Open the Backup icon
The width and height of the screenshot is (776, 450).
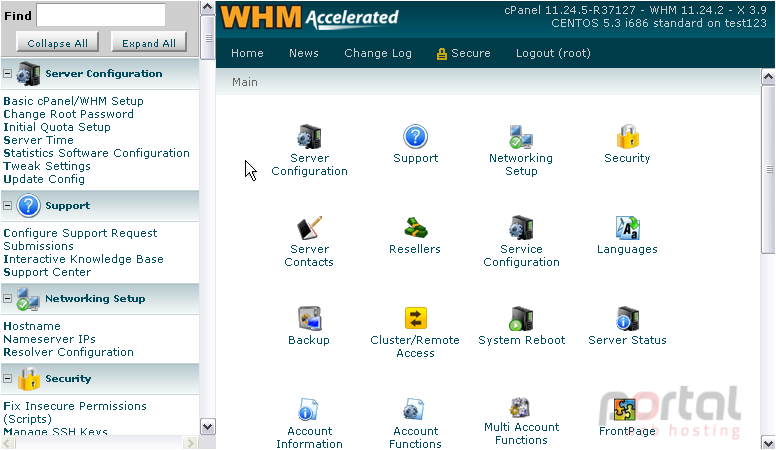[x=309, y=318]
